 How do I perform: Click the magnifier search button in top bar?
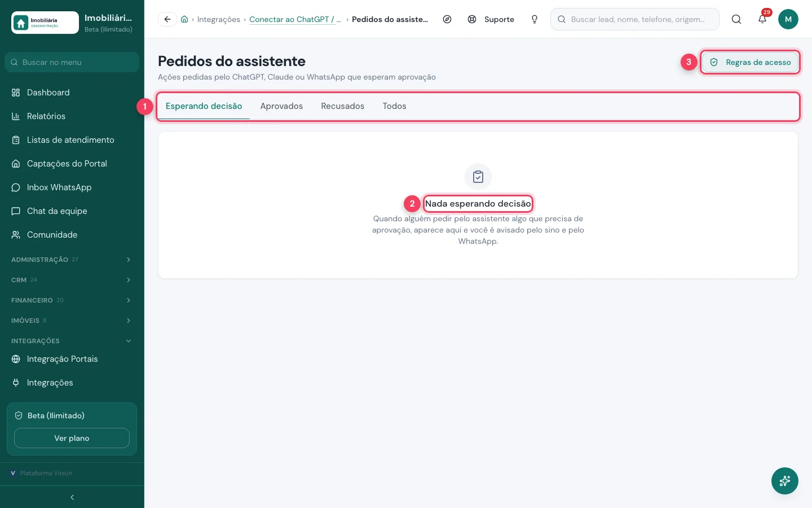coord(736,19)
